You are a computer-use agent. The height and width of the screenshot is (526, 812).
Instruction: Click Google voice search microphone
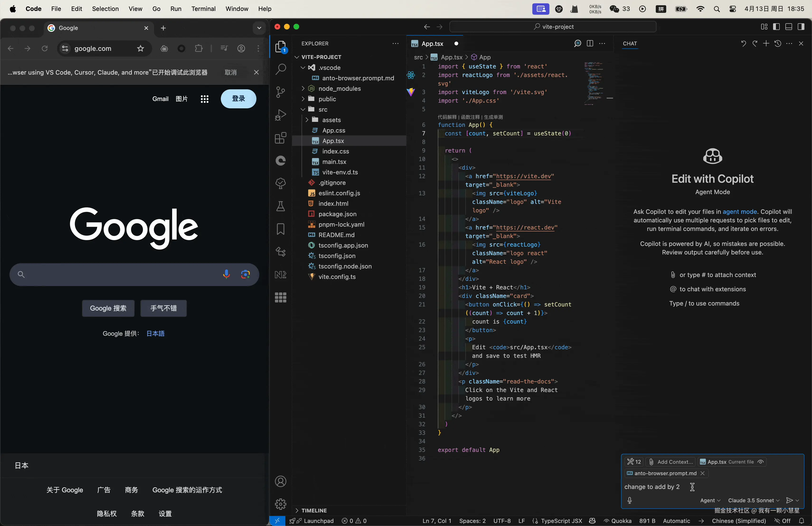(226, 274)
